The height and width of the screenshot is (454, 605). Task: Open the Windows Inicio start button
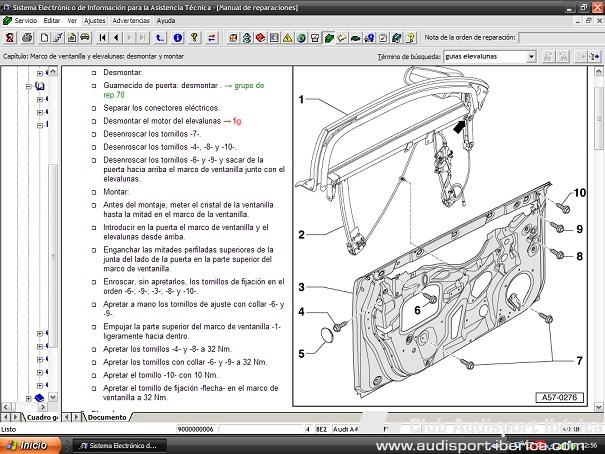click(x=30, y=446)
